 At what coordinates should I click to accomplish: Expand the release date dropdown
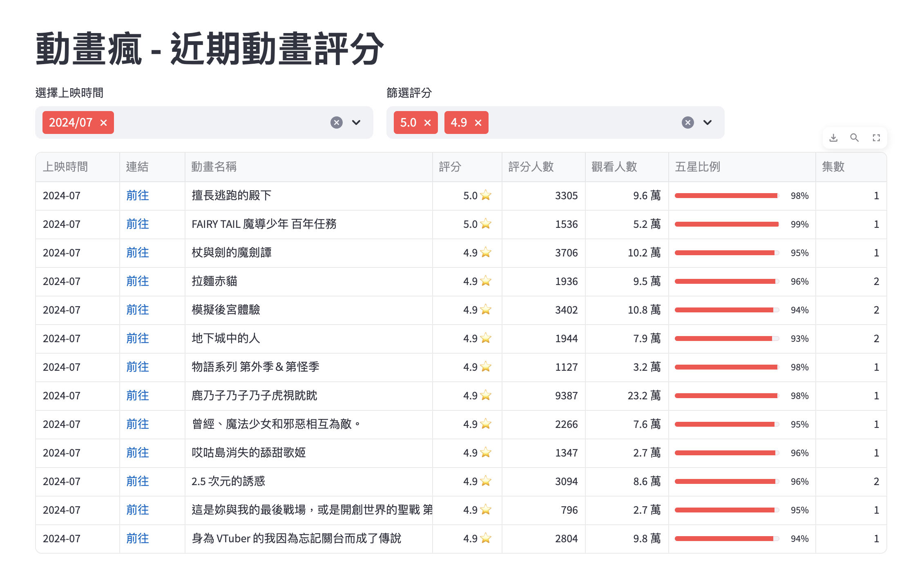click(x=356, y=122)
